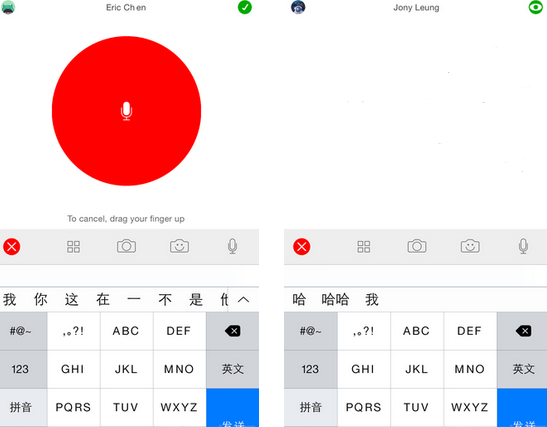Select candidate 你 in left suggestion bar

pyautogui.click(x=40, y=299)
